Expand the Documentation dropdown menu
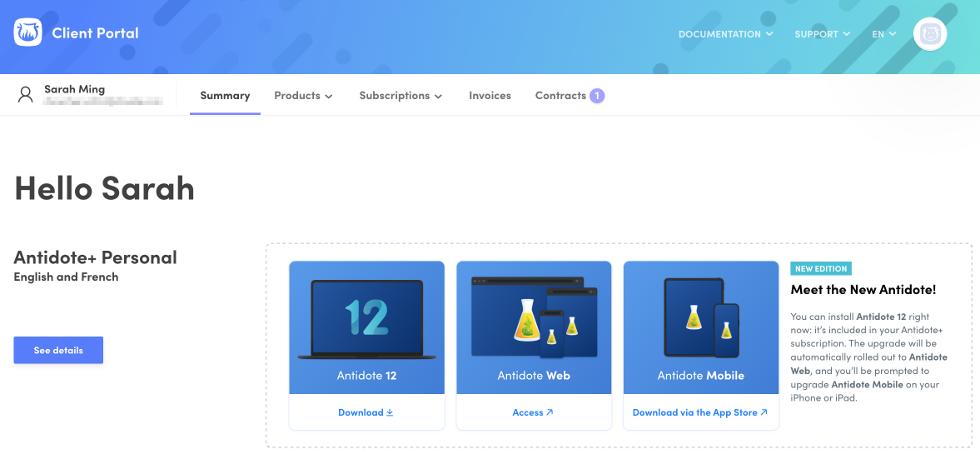 725,34
